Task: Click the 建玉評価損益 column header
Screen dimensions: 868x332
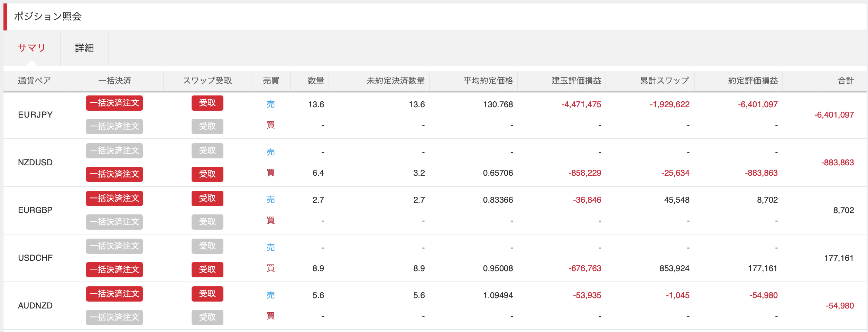Action: pyautogui.click(x=576, y=81)
